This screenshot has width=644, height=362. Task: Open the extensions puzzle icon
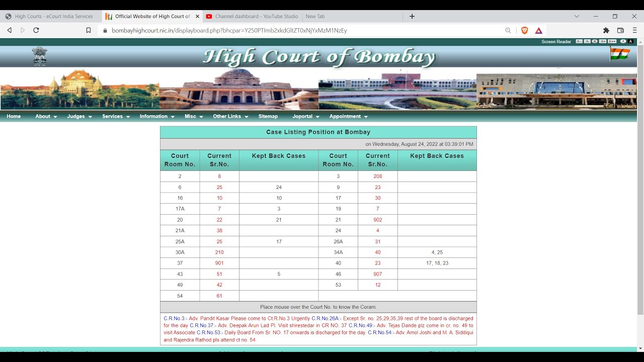point(606,30)
